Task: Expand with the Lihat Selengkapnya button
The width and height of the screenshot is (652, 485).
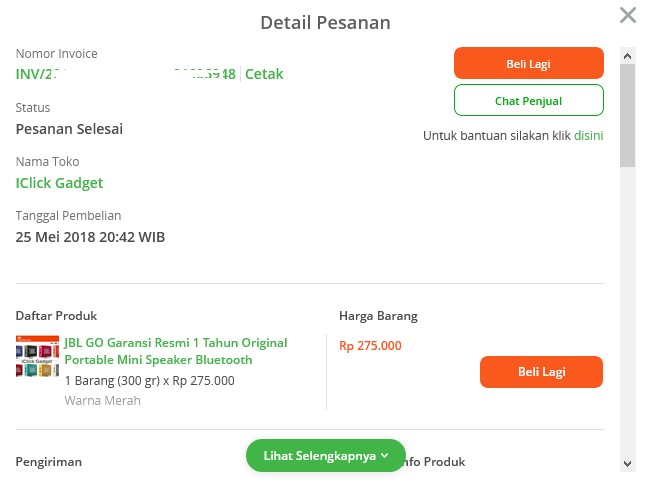Action: point(326,455)
